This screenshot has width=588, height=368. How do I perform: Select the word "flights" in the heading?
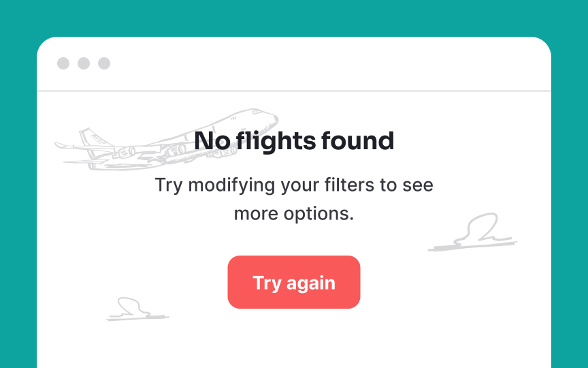click(x=276, y=141)
